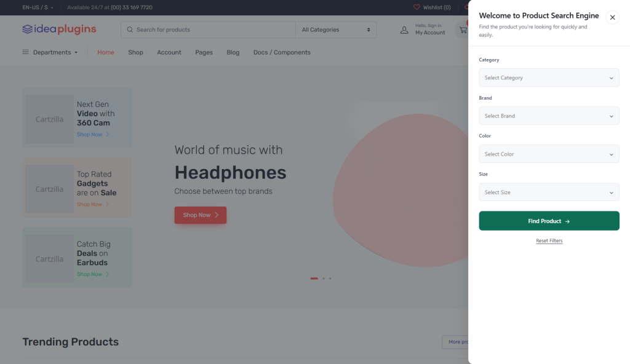Open the shopping cart icon
Image resolution: width=630 pixels, height=364 pixels.
point(463,30)
